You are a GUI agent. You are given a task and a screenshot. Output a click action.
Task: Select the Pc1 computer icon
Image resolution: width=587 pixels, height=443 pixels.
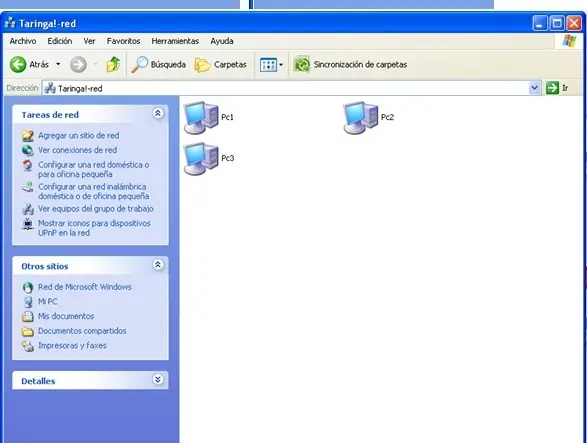tap(201, 117)
